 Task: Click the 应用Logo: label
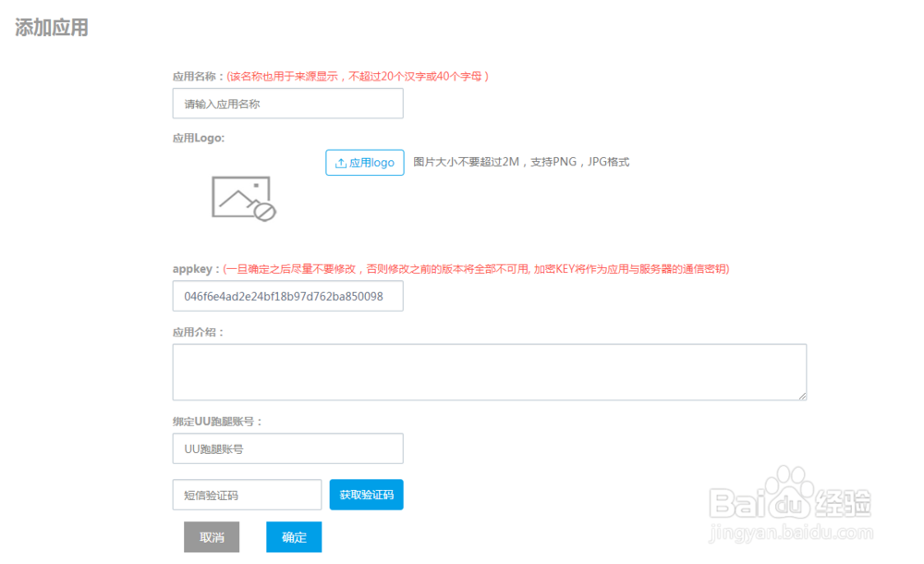[x=199, y=138]
